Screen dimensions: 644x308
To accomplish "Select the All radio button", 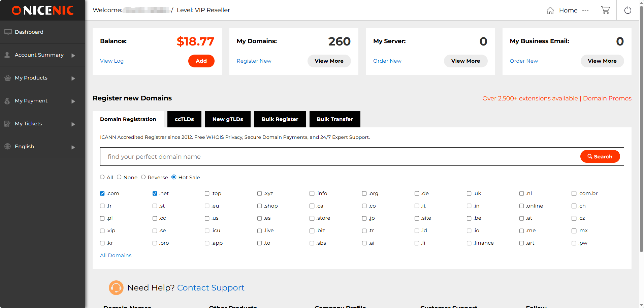I will 102,177.
